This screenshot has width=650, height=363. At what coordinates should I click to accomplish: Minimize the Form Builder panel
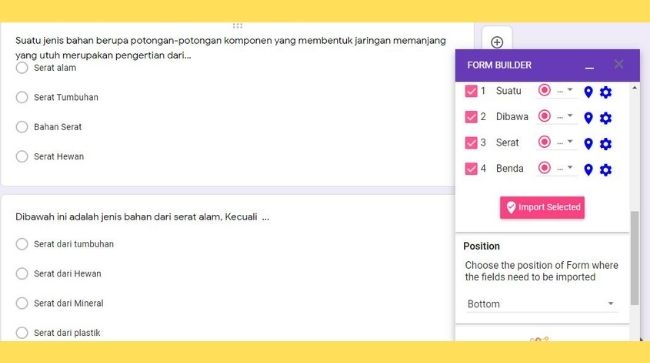click(x=589, y=67)
